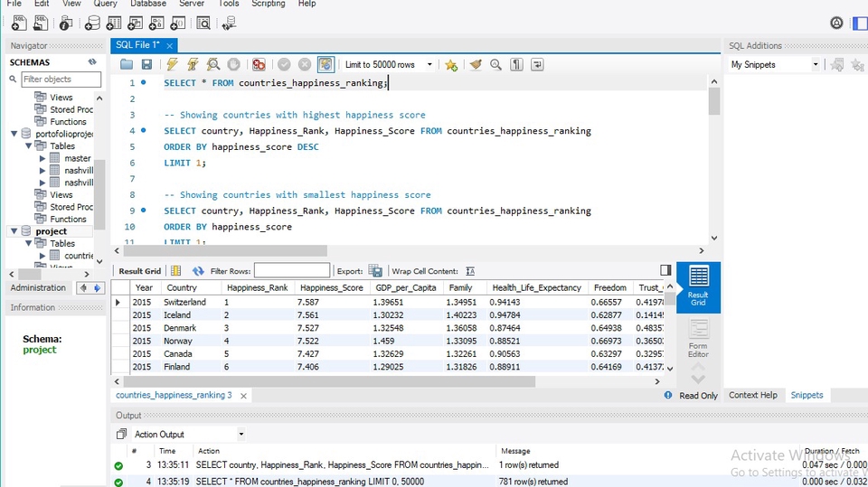The image size is (868, 487).
Task: Click the Happiness_Score column header
Action: [x=331, y=287]
